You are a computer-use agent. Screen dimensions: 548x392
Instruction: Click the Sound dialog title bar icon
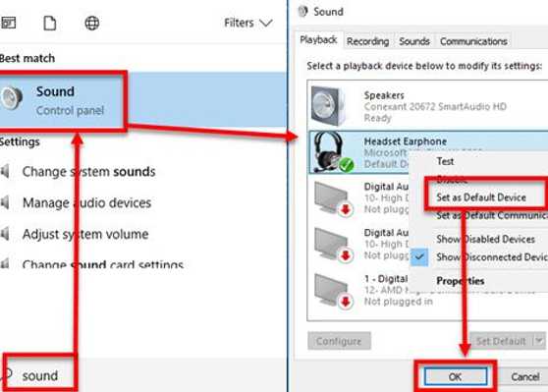pyautogui.click(x=302, y=11)
